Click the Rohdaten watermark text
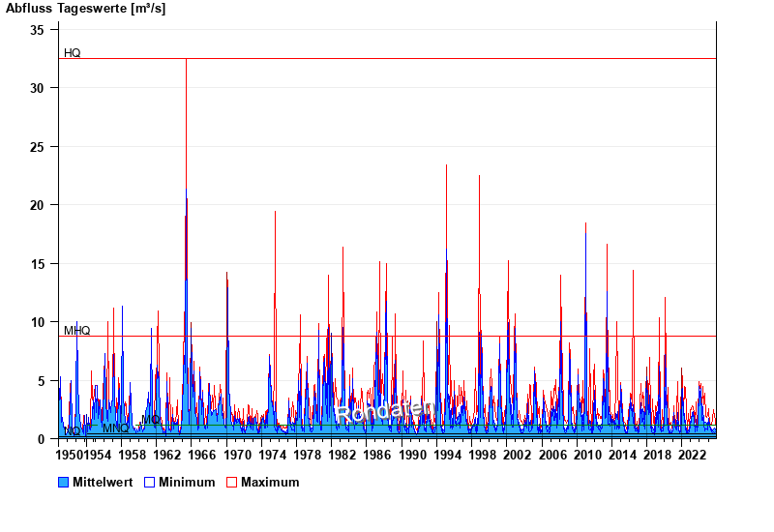 [x=384, y=411]
